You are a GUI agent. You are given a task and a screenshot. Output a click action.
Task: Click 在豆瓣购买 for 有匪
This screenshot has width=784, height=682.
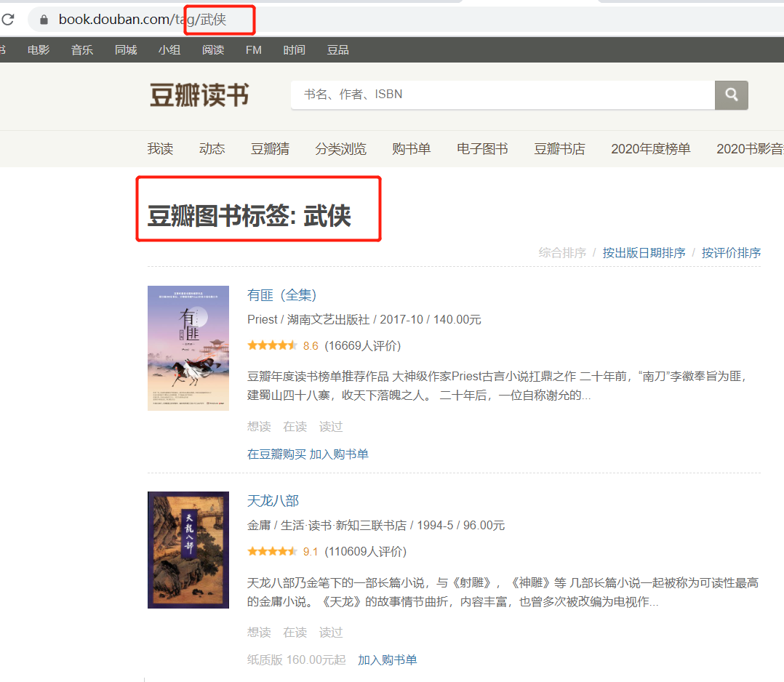click(x=276, y=454)
